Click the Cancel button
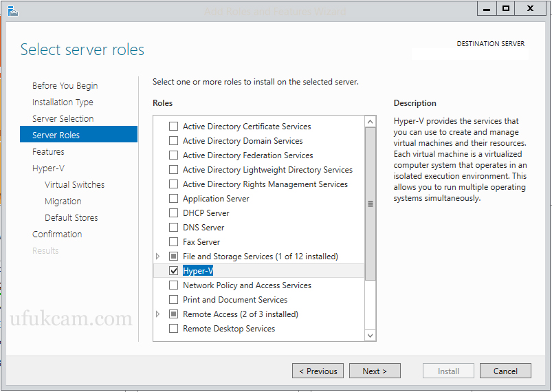 pos(505,371)
